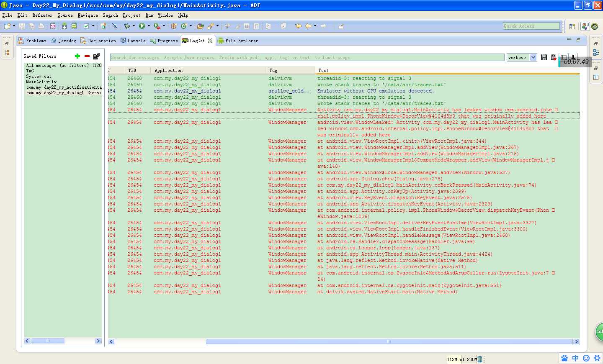Edit the selected LogCat saved filter
Screen dimensions: 603x364
(97, 56)
